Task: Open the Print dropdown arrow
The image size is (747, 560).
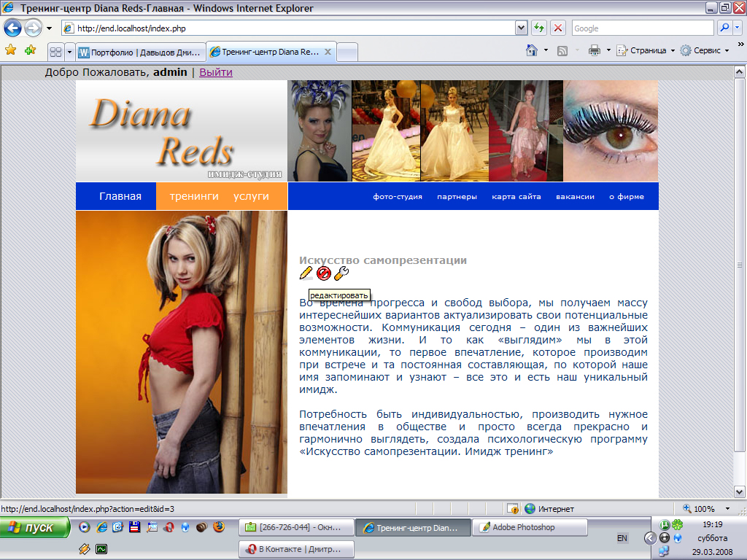Action: coord(608,50)
